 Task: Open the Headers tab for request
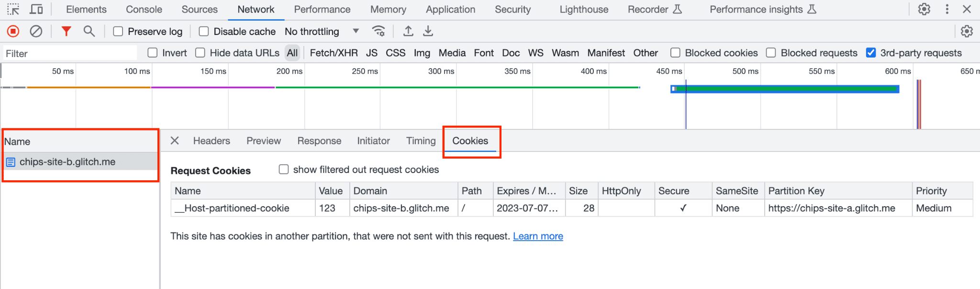coord(212,141)
